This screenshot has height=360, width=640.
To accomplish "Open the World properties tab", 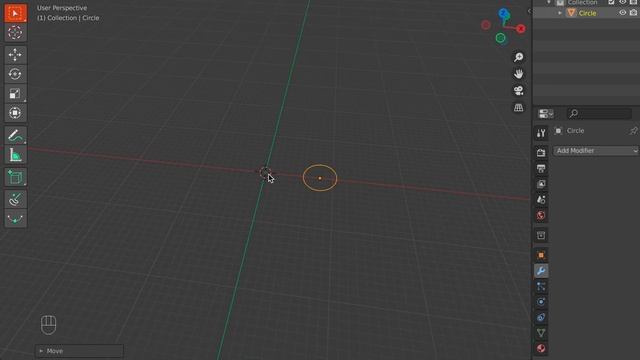I will click(541, 215).
